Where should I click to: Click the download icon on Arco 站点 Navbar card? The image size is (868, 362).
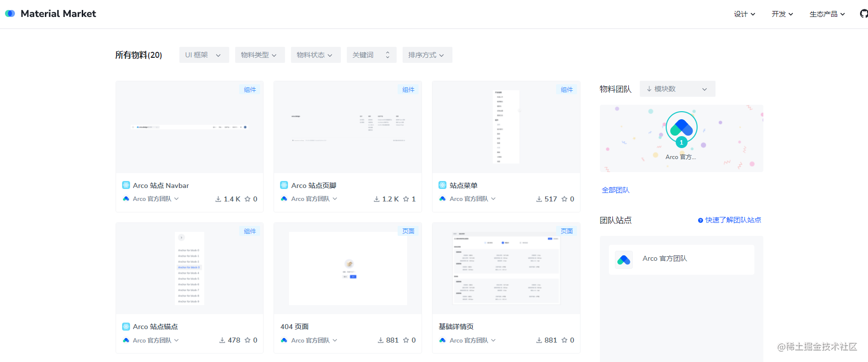tap(218, 199)
